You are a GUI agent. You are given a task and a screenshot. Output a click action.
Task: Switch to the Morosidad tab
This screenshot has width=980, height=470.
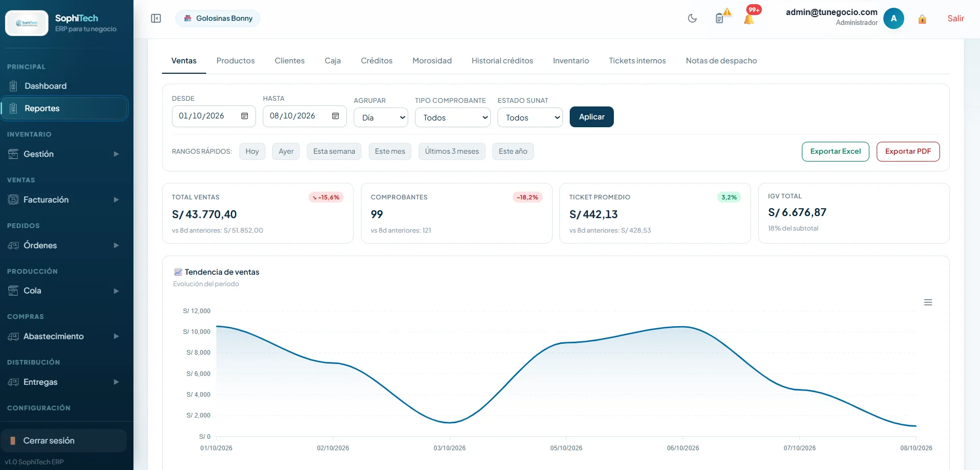coord(432,61)
